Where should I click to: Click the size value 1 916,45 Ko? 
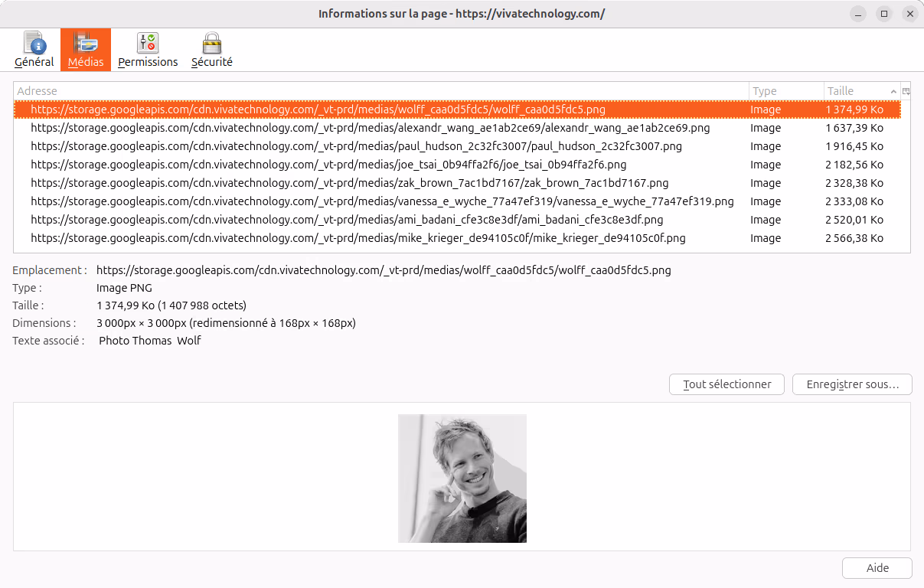point(854,146)
